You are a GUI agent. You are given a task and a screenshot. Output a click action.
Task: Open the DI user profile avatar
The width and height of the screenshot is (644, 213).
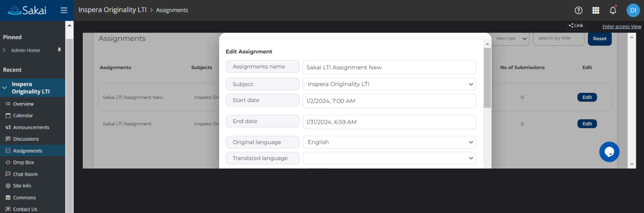click(x=633, y=10)
